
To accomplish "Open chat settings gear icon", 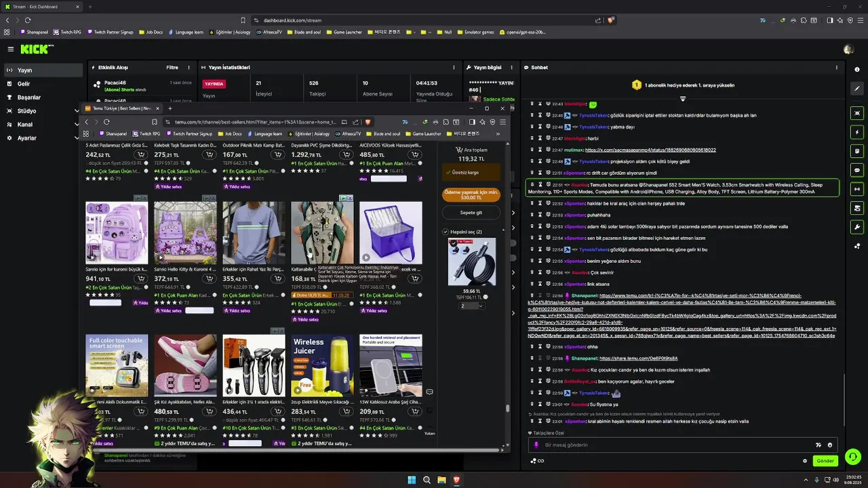I will (x=805, y=461).
